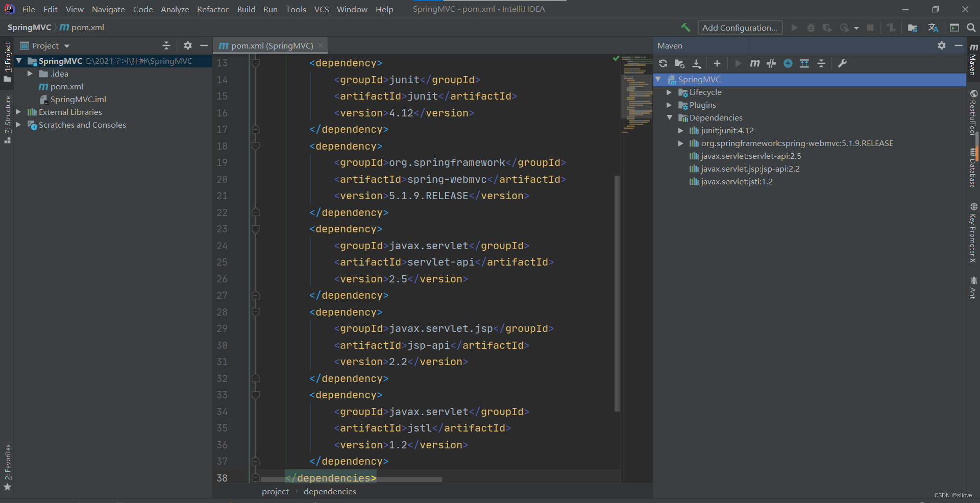Viewport: 980px width, 503px height.
Task: Click Add Configuration button
Action: click(740, 28)
